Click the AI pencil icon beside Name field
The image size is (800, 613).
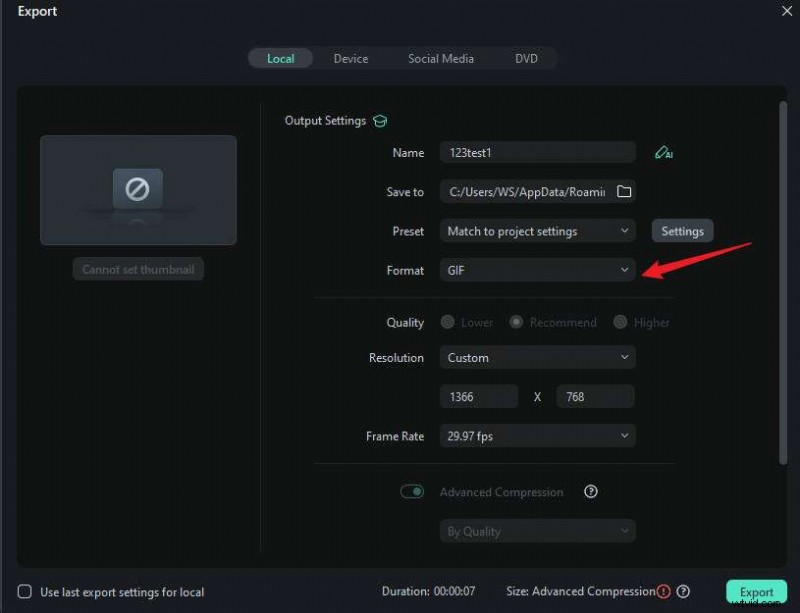(664, 152)
